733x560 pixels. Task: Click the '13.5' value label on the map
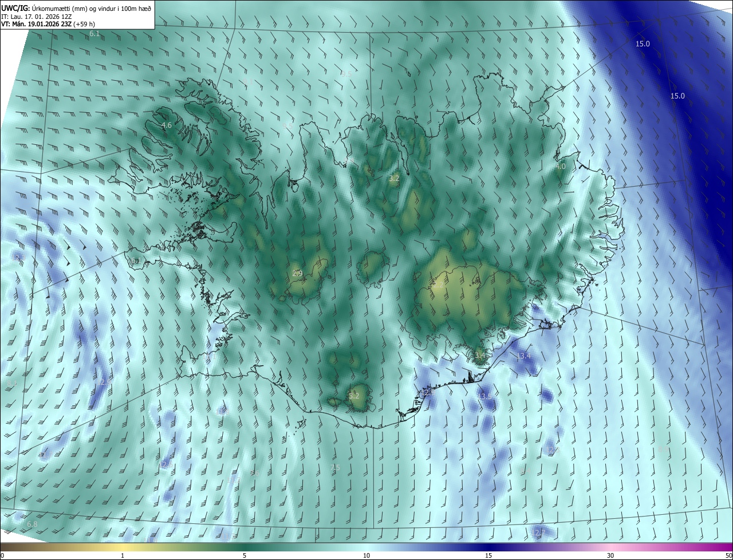[x=485, y=396]
